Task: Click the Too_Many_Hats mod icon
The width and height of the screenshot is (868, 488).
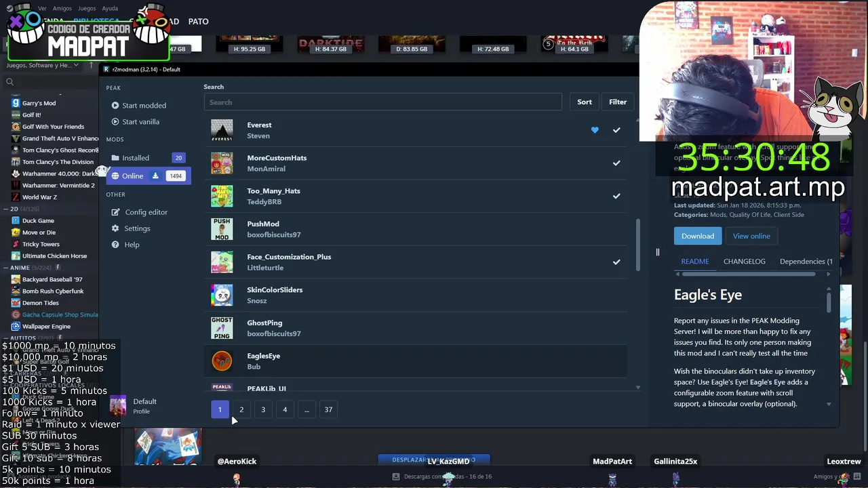Action: (x=222, y=197)
